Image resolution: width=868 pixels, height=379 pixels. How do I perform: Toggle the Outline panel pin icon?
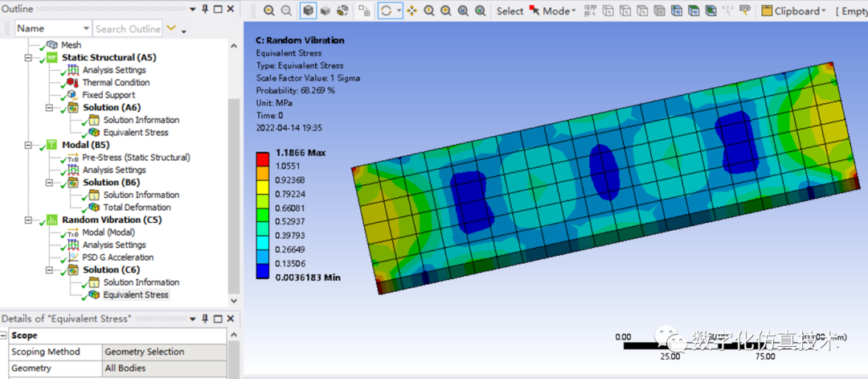pyautogui.click(x=205, y=9)
